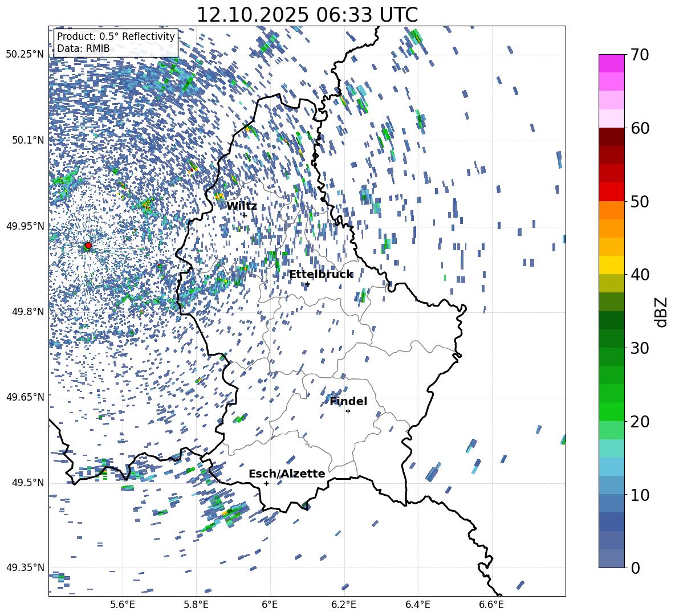Click the Ettelbruck station cross marker
Viewport: 675px width, 616px height.
click(x=307, y=284)
